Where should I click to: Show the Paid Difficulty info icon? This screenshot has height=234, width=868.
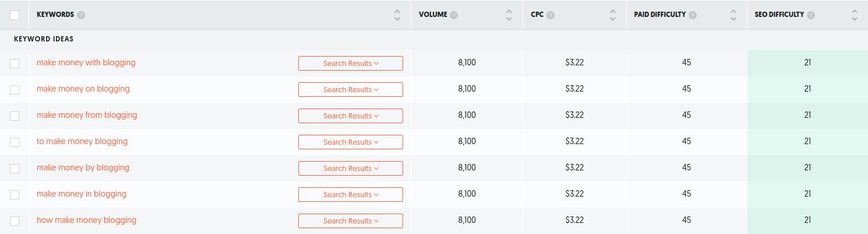[x=693, y=15]
